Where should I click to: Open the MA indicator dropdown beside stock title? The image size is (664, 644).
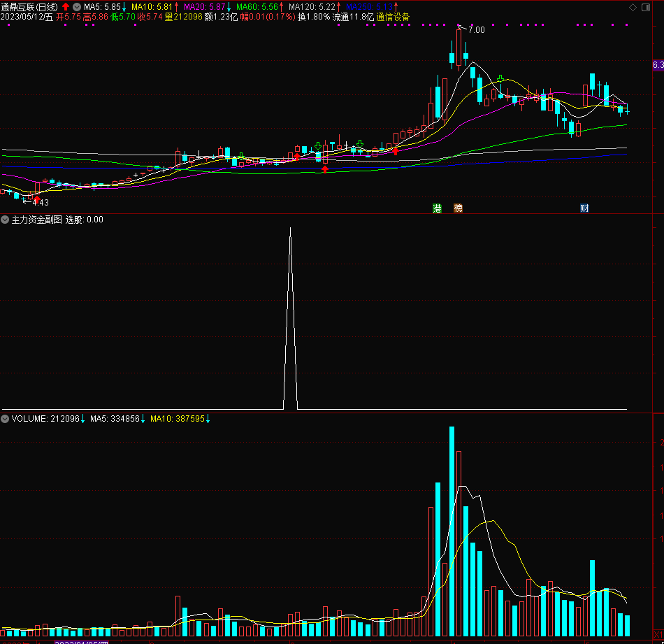[x=77, y=7]
